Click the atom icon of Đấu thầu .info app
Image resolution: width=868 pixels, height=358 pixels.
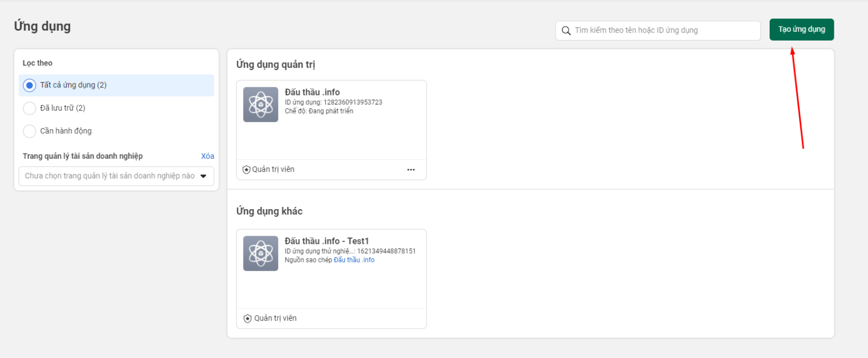tap(260, 105)
